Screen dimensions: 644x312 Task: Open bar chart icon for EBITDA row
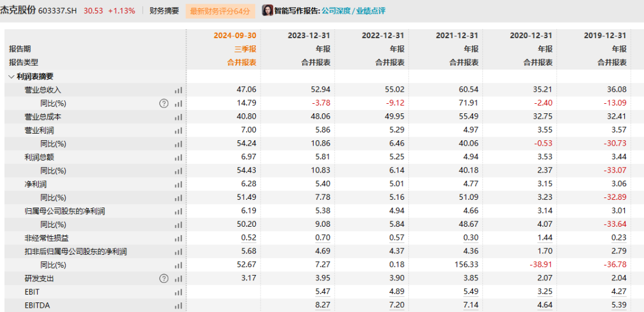pos(178,306)
